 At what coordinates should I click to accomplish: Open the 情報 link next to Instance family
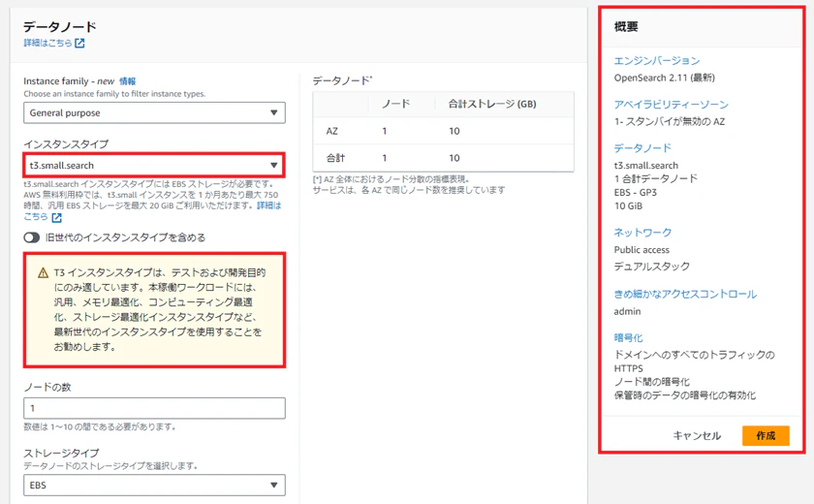[x=127, y=81]
